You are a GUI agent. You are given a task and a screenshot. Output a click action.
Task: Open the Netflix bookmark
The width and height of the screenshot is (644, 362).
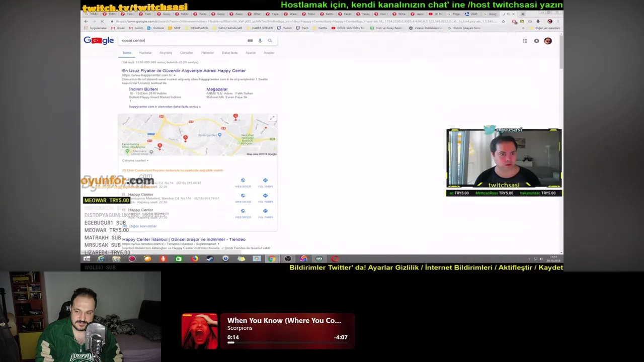pos(319,28)
